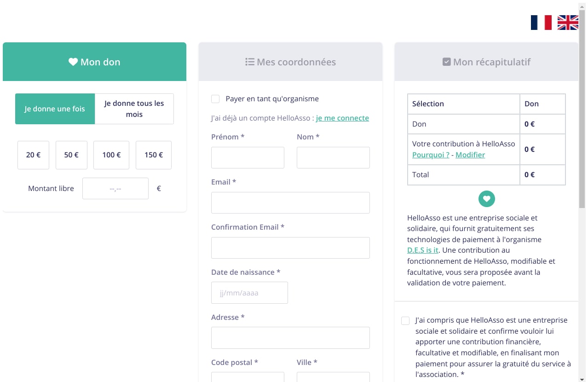Open the je me connecte link
The image size is (588, 382).
(342, 118)
